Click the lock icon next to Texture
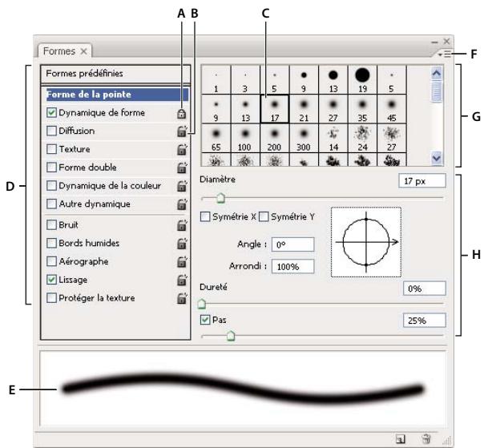484x448 pixels. 182,149
